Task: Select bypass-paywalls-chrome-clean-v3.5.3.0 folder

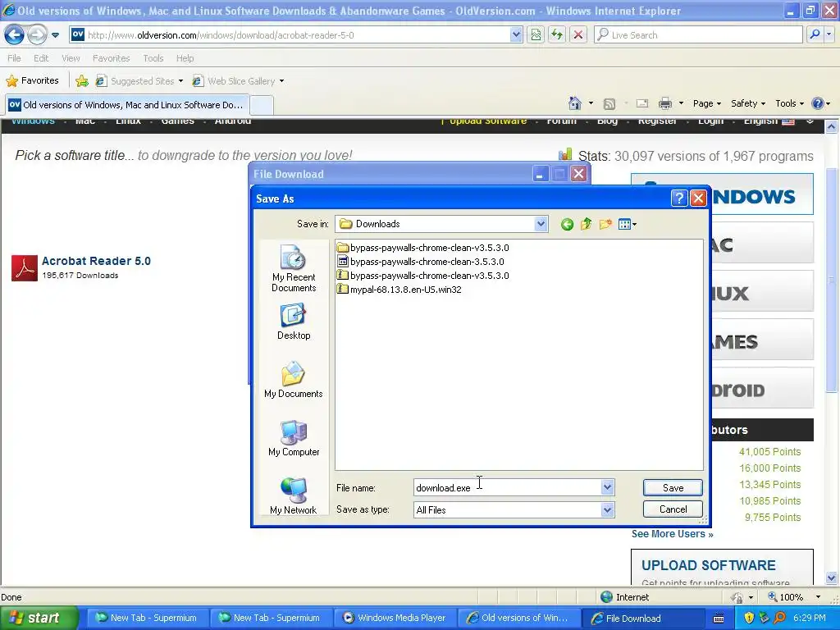Action: 422,248
